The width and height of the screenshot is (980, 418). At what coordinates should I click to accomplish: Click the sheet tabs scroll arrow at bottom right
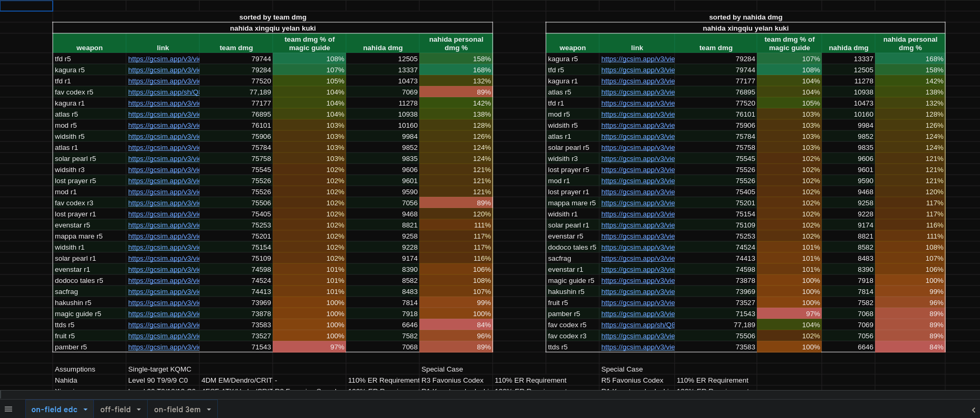pyautogui.click(x=973, y=410)
